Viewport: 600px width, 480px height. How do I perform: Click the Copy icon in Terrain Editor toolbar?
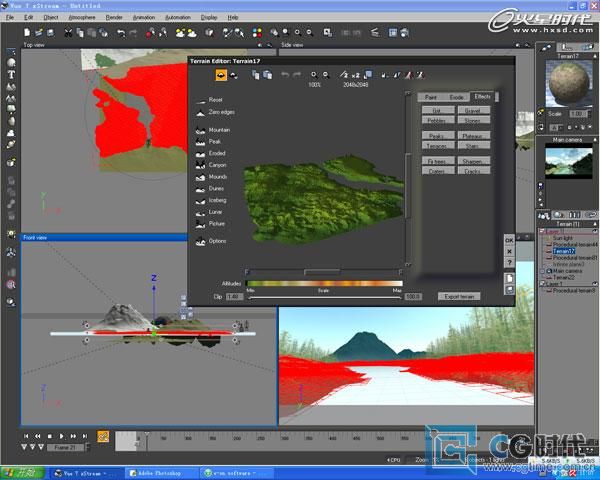tap(255, 75)
